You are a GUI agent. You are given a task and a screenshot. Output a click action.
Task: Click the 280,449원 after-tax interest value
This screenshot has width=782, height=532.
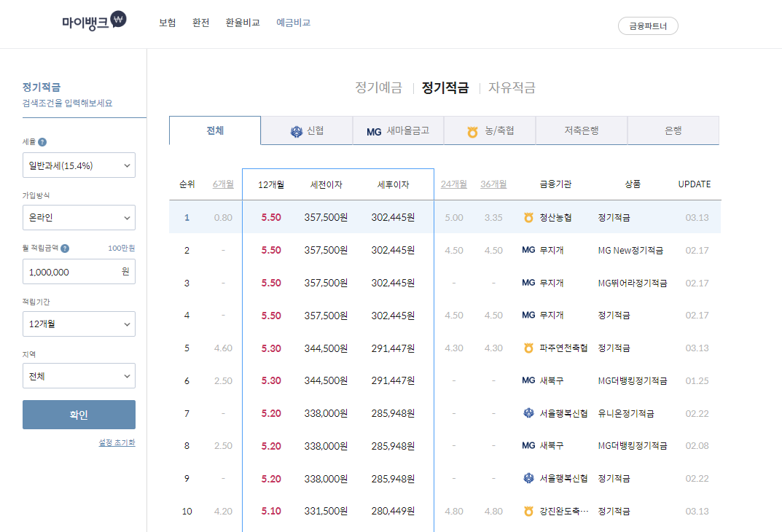click(x=393, y=511)
